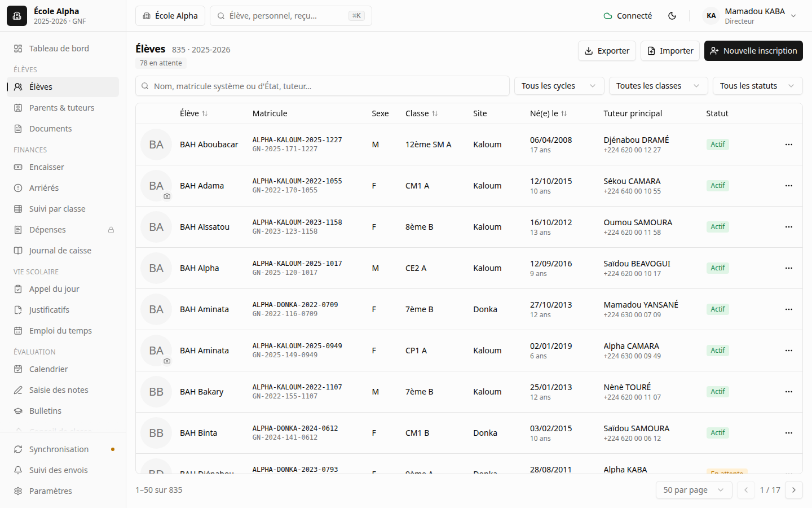
Task: Open Mamadou KABA user menu
Action: coord(750,16)
